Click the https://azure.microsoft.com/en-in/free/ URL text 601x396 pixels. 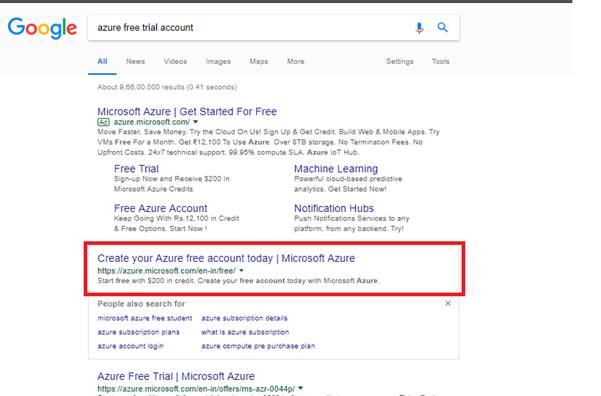(x=167, y=271)
